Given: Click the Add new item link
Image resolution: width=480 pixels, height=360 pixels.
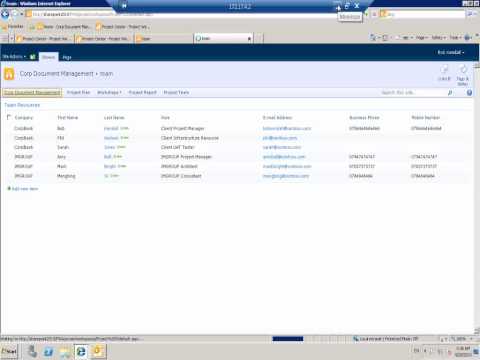Looking at the screenshot, I should pyautogui.click(x=25, y=189).
